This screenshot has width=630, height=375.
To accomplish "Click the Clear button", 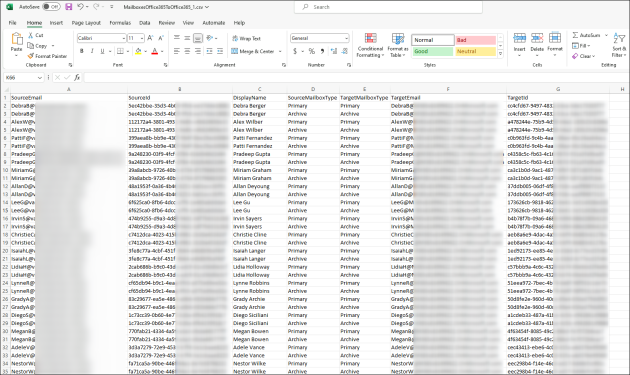I will 583,56.
